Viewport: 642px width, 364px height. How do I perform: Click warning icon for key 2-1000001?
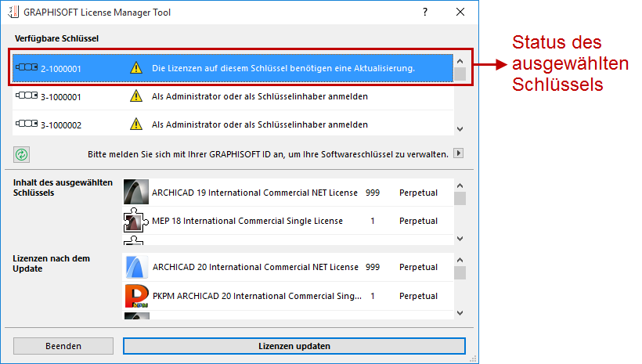click(x=136, y=69)
